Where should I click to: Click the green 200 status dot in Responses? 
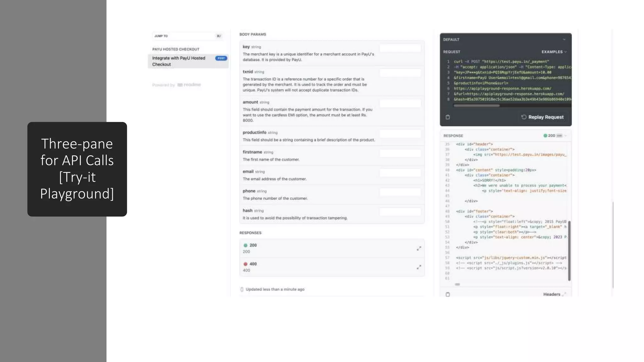pyautogui.click(x=246, y=245)
